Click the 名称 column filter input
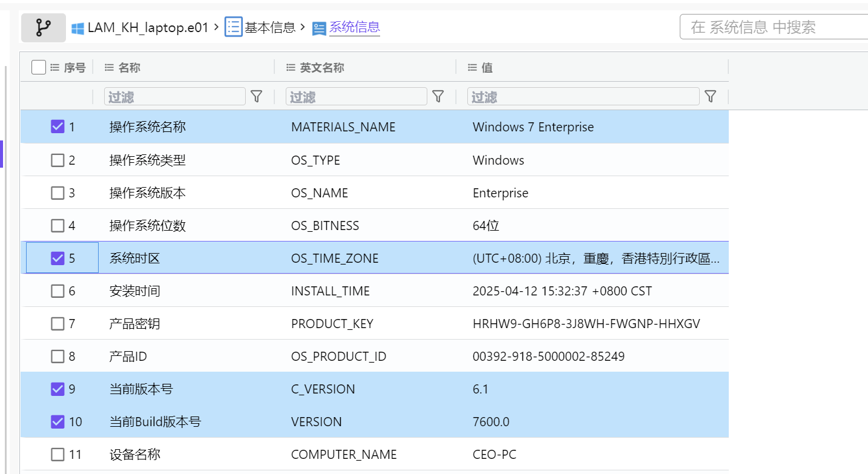 pyautogui.click(x=175, y=96)
